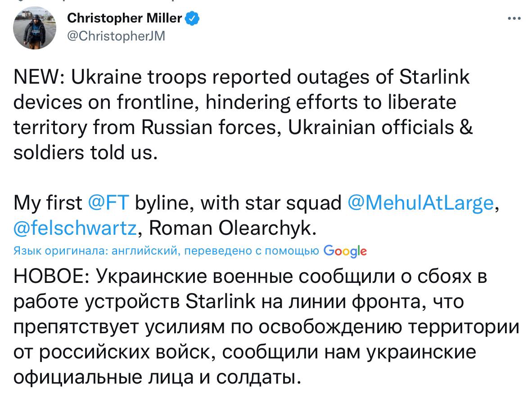The image size is (532, 416).
Task: Click the word "НОВОЕ:" in the translation
Action: 50,277
